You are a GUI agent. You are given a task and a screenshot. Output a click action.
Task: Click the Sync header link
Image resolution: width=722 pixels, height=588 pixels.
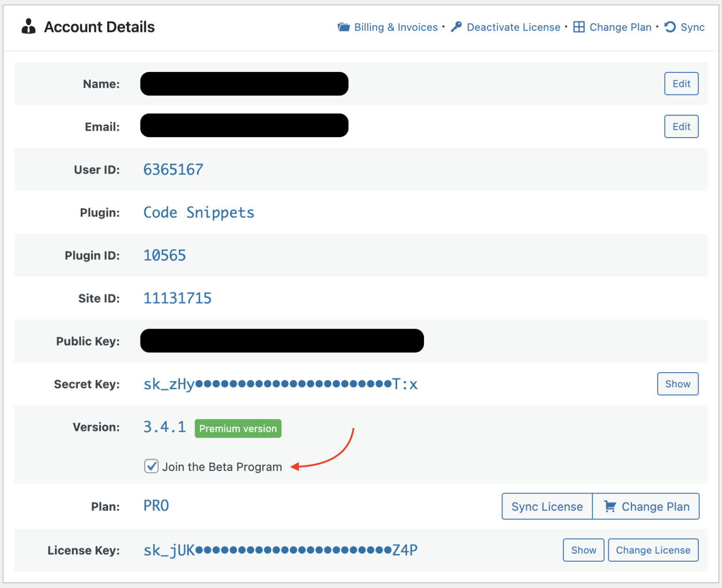692,27
